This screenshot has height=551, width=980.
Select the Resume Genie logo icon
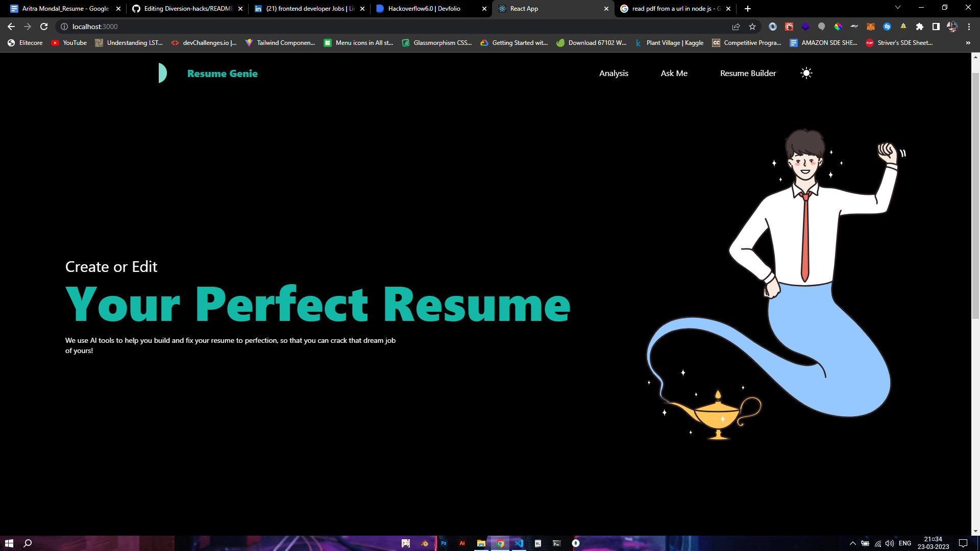pos(162,73)
